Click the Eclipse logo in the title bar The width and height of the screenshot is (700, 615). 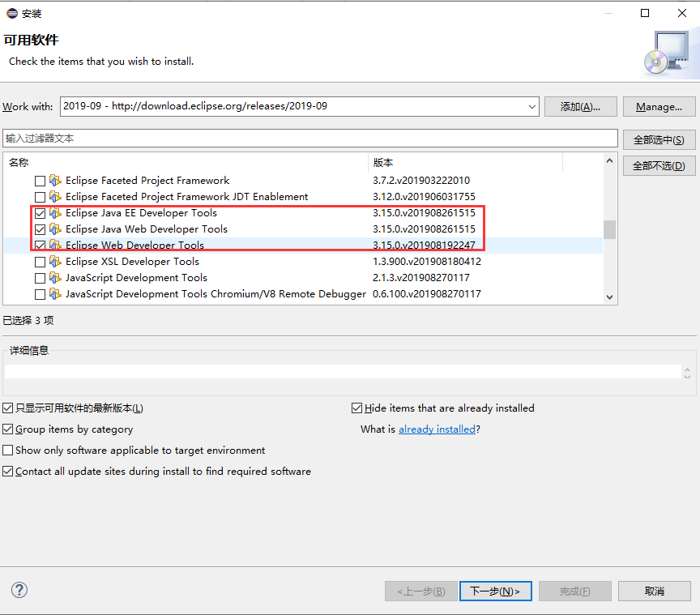12,14
